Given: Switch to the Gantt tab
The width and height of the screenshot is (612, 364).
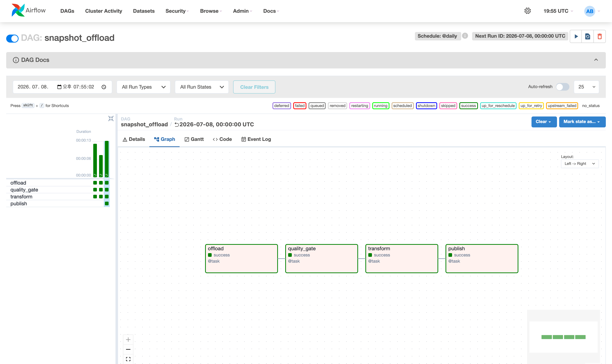Looking at the screenshot, I should pos(194,139).
